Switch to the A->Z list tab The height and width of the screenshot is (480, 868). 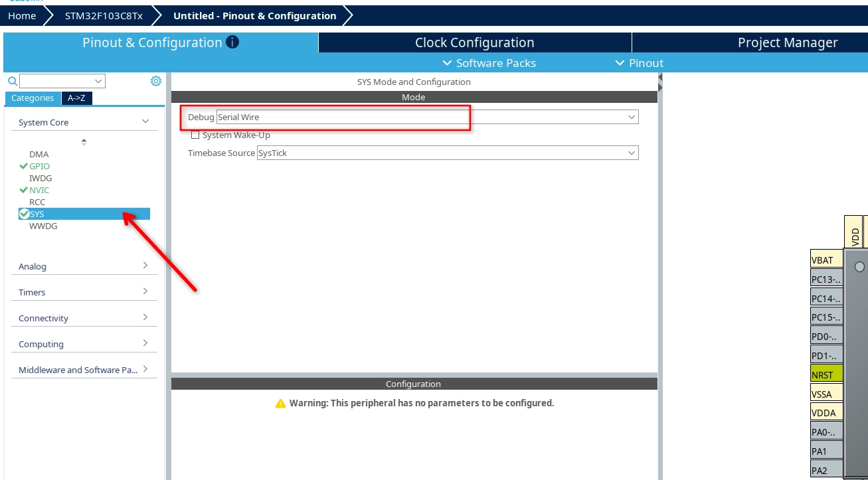pos(76,98)
